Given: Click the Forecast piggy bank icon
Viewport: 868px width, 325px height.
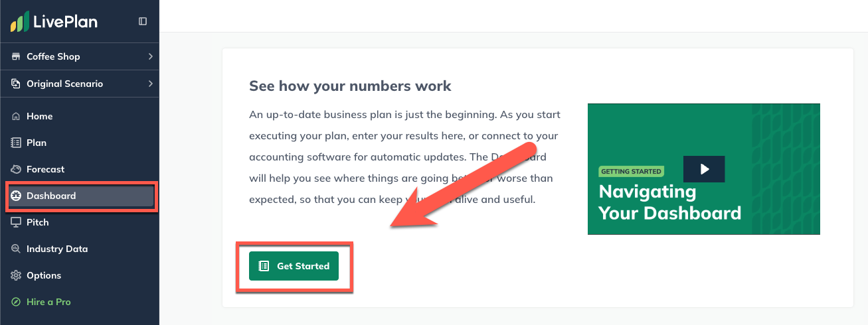Looking at the screenshot, I should (16, 169).
